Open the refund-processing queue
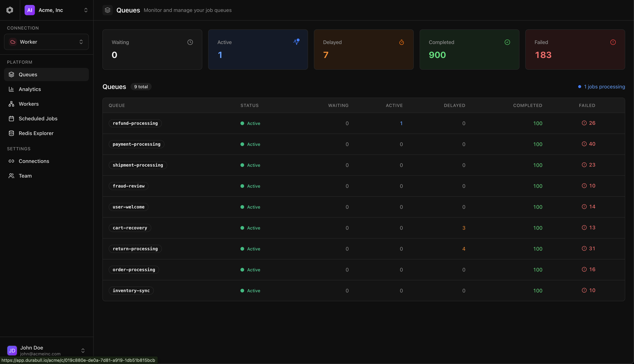634x364 pixels. click(x=135, y=123)
